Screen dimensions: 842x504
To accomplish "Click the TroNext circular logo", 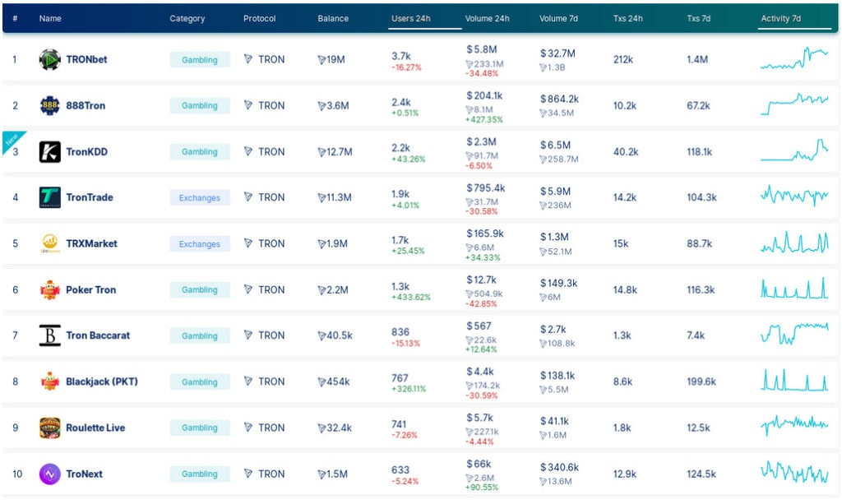I will 49,474.
